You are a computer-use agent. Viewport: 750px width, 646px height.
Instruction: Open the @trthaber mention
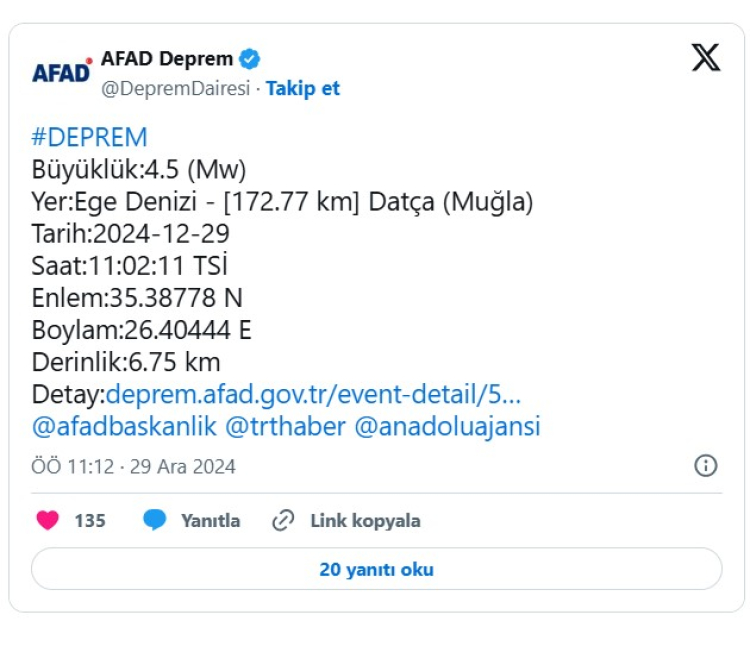286,426
